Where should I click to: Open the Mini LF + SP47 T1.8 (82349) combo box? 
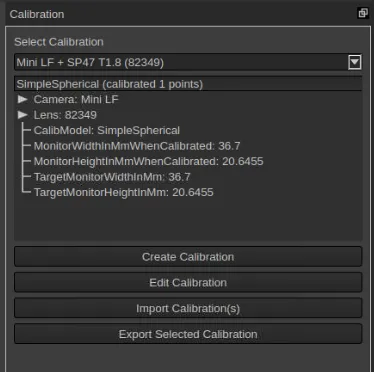click(x=188, y=62)
